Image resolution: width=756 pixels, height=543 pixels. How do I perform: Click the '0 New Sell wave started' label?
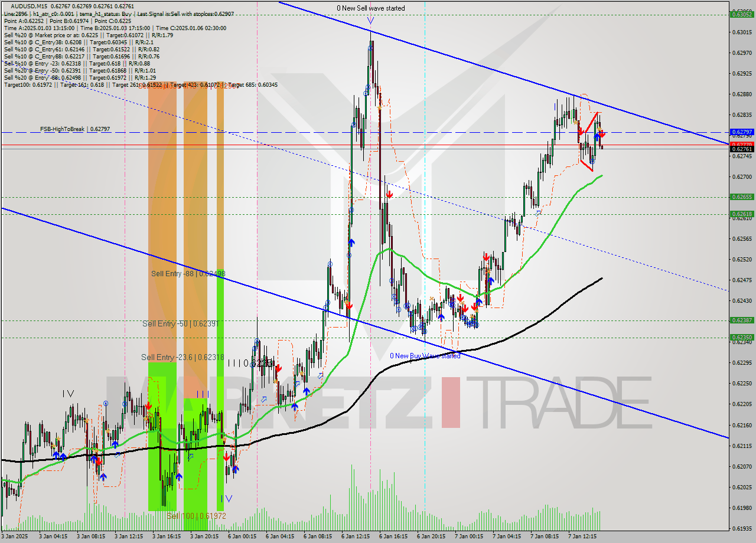371,8
